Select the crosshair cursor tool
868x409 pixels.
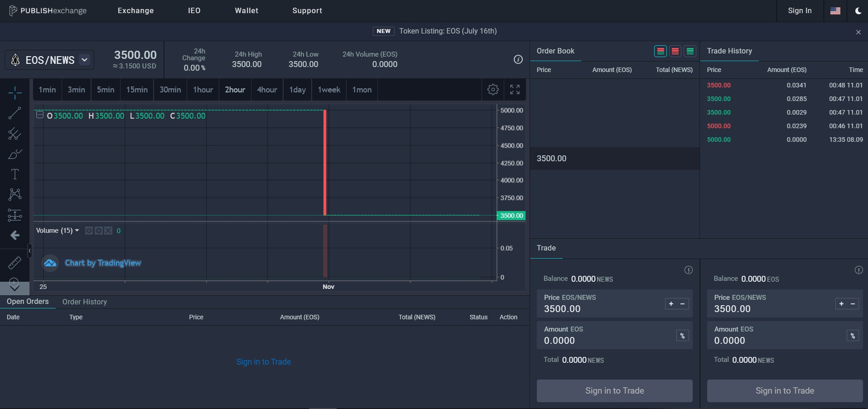pos(14,93)
